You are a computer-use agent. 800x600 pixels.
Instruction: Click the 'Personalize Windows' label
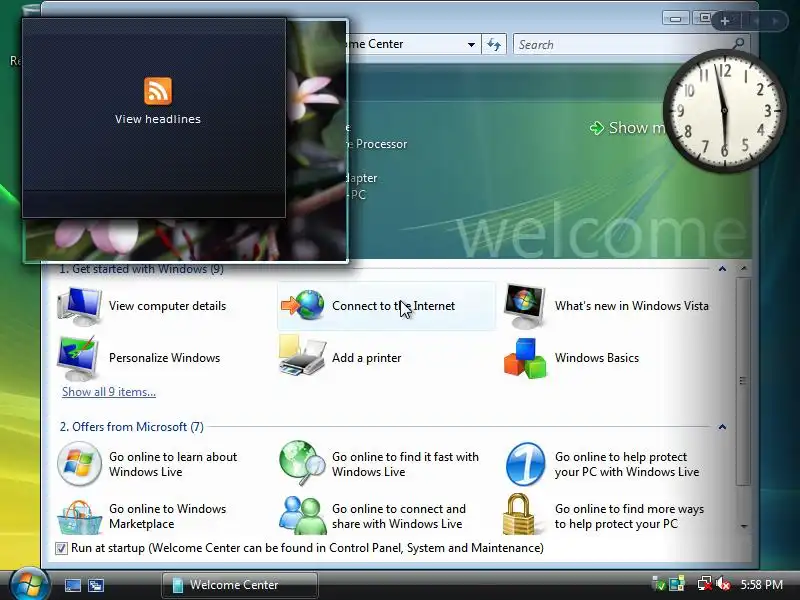coord(164,358)
